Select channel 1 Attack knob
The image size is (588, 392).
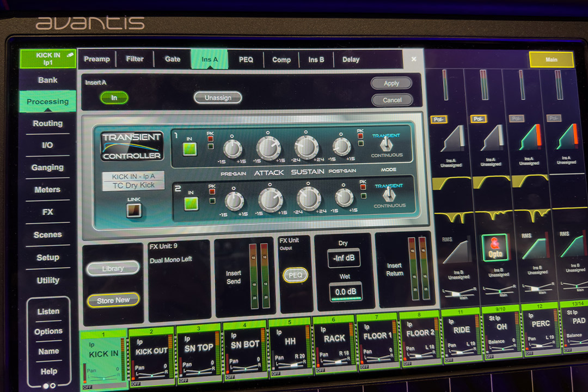pos(269,148)
